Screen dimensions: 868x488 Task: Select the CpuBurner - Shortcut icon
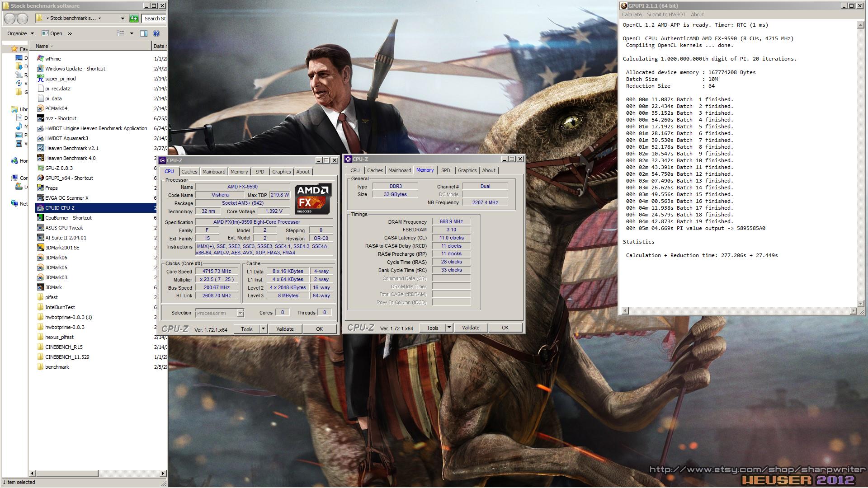pos(41,218)
